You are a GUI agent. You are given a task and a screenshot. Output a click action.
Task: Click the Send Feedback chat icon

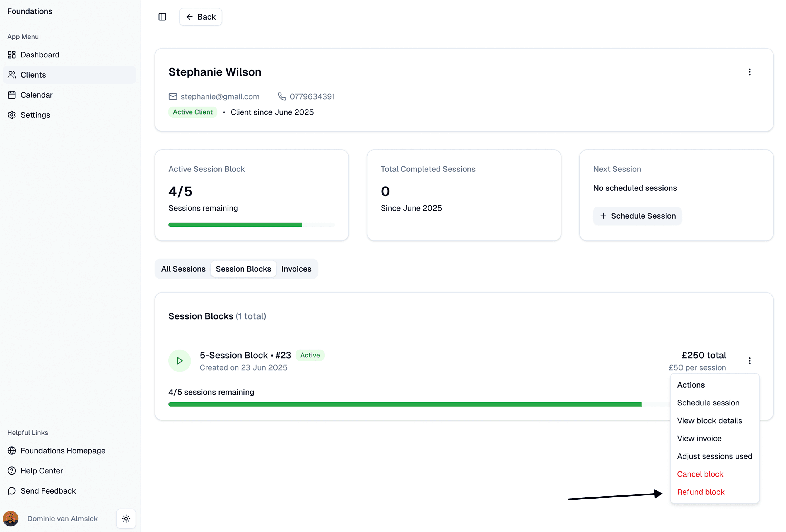coord(12,491)
